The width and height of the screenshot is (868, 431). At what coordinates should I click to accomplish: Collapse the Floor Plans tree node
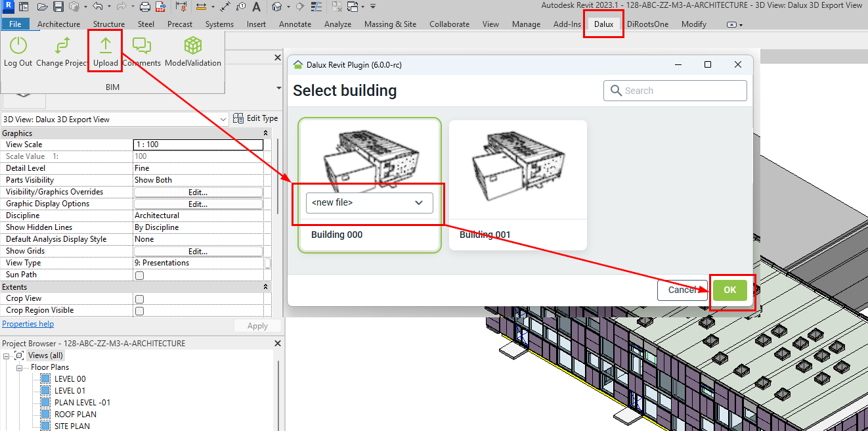tap(20, 367)
